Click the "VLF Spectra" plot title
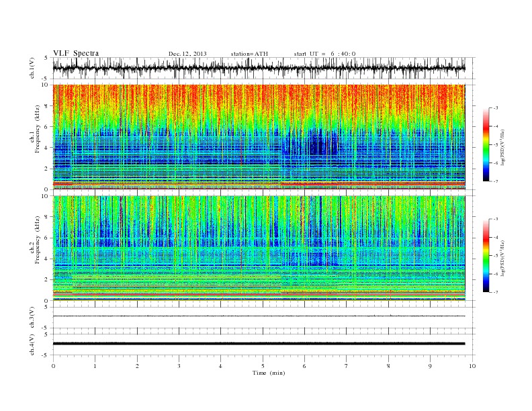Screen dimensions: 532x411 pos(76,53)
